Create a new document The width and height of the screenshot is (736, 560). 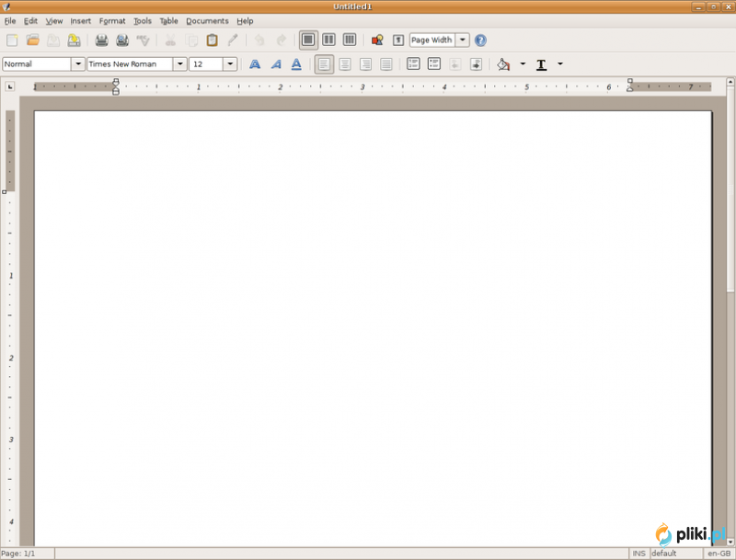(12, 40)
